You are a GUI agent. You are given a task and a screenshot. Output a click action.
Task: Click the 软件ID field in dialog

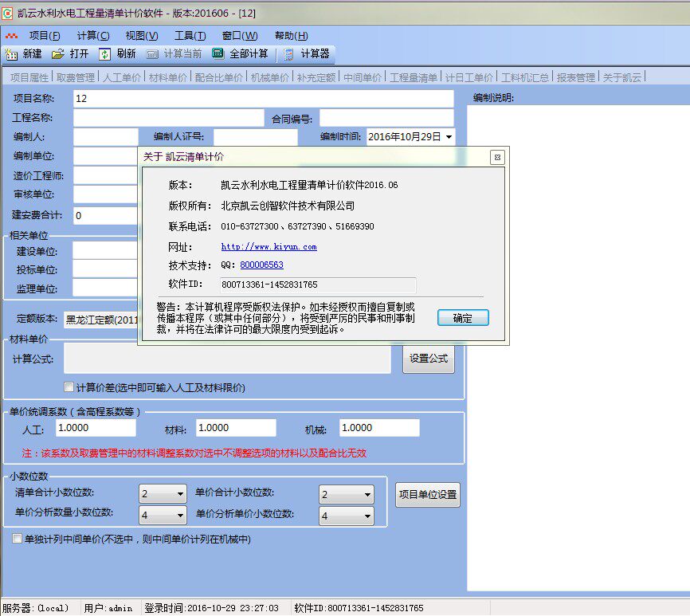point(318,284)
